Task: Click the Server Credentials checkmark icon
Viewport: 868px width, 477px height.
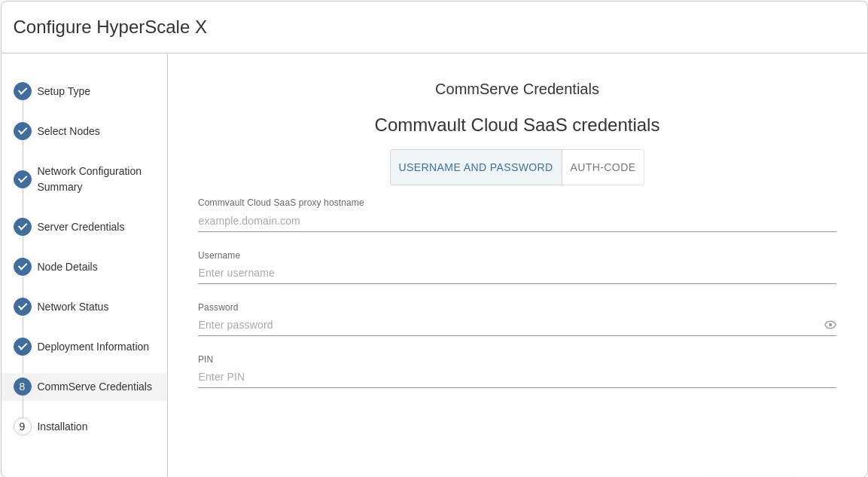Action: 23,227
